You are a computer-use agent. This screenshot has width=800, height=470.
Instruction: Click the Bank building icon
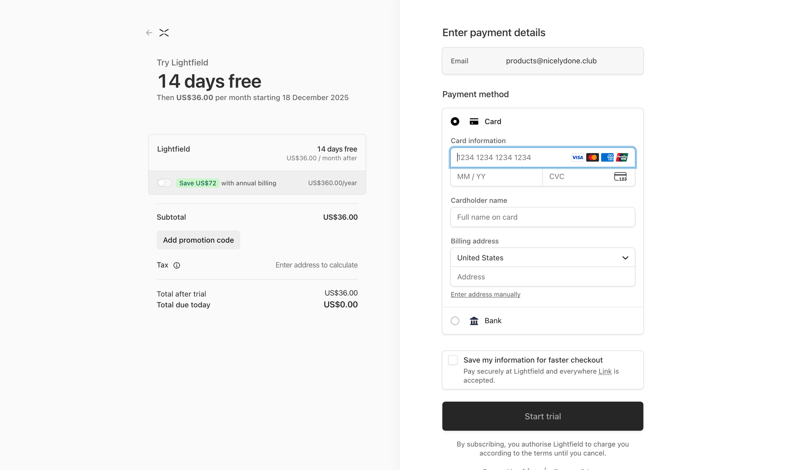click(474, 321)
